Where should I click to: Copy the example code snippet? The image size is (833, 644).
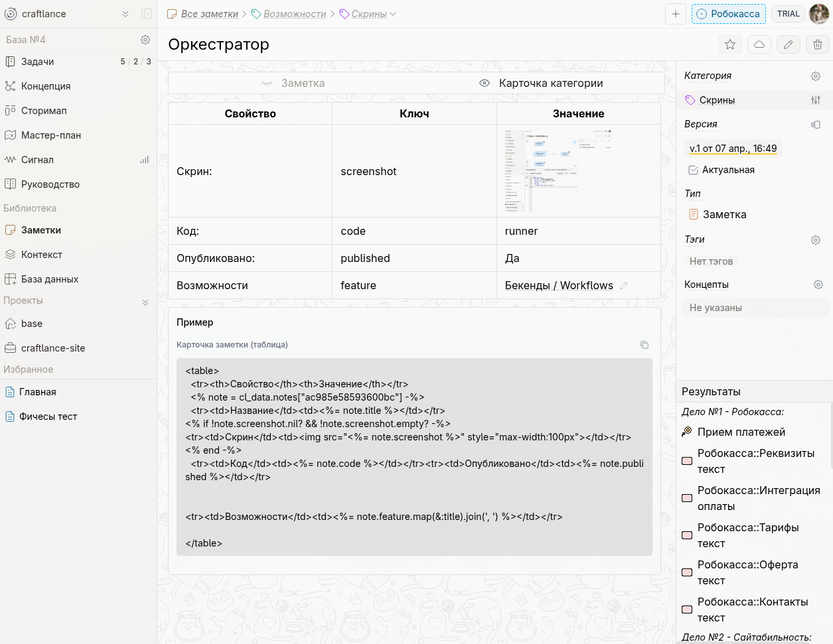[x=644, y=345]
